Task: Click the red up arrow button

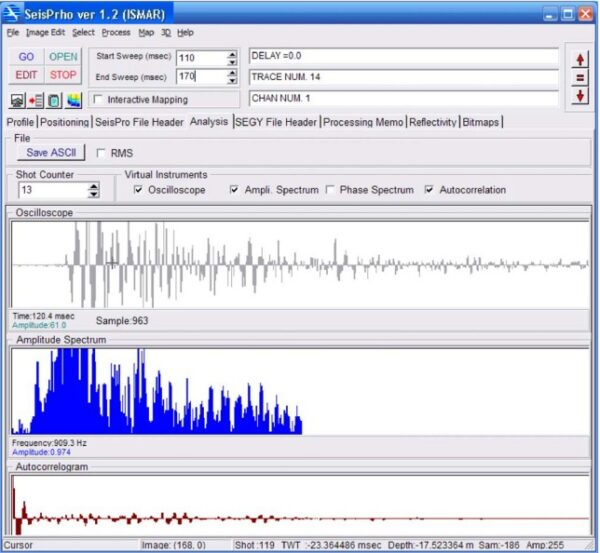Action: point(581,58)
